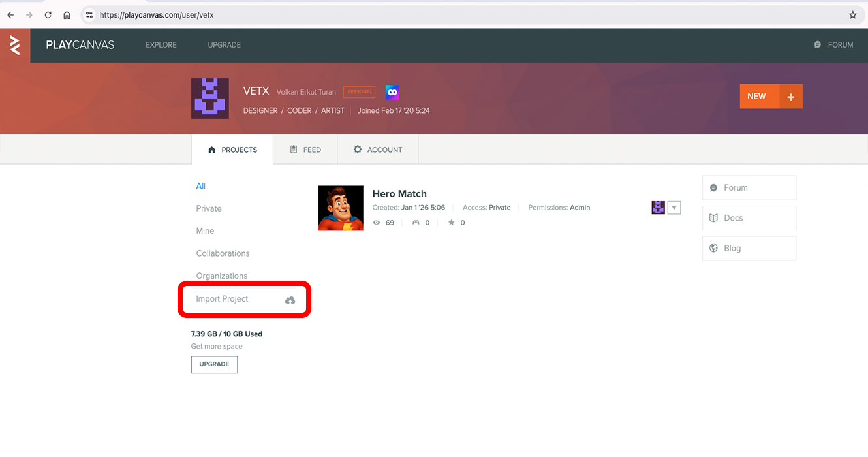Image resolution: width=868 pixels, height=457 pixels.
Task: Go back with browser back arrow
Action: point(10,14)
